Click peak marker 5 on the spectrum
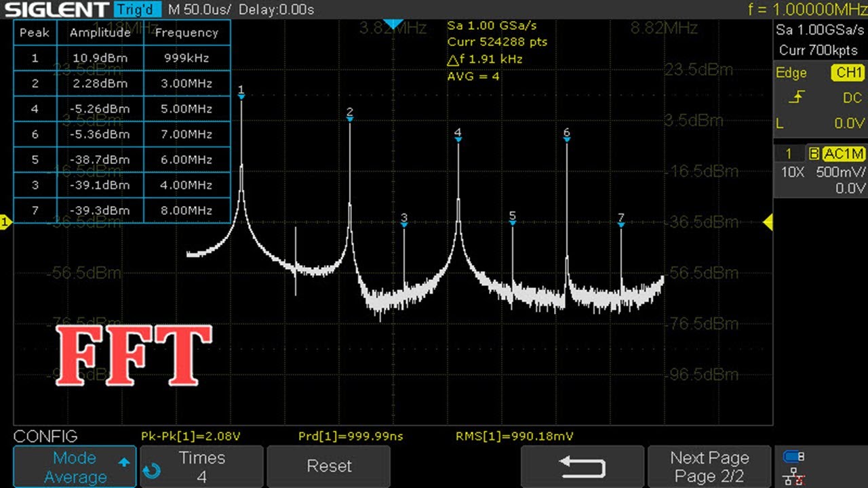Image resolution: width=868 pixels, height=488 pixels. coord(513,219)
